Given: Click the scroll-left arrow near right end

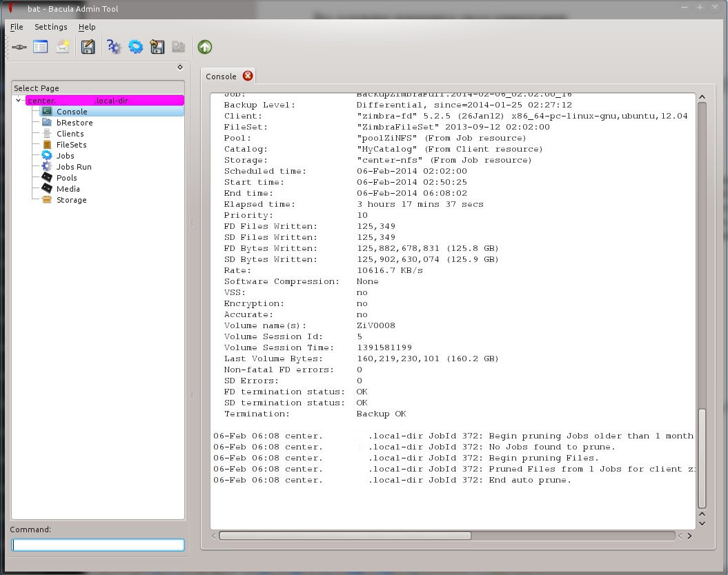Looking at the screenshot, I should (x=680, y=536).
